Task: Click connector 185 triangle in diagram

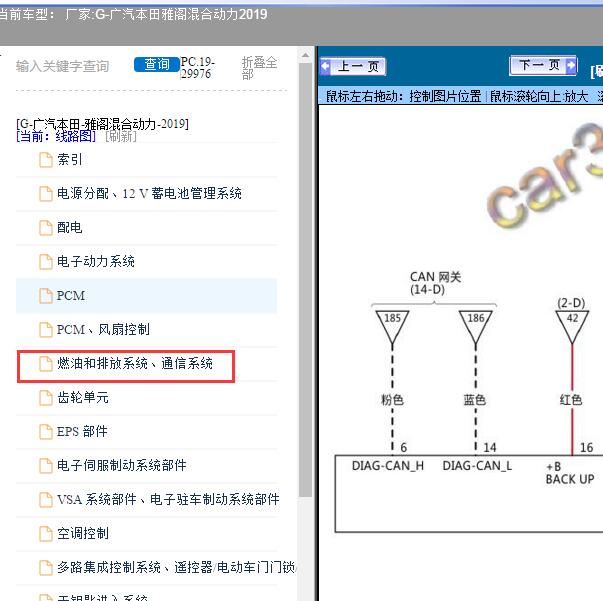Action: coord(392,326)
